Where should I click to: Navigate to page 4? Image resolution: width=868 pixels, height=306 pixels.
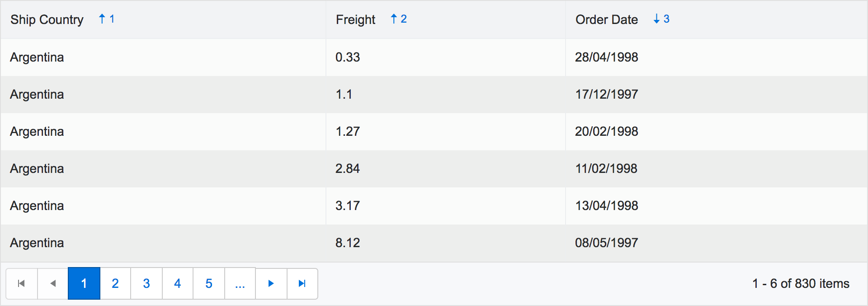click(178, 283)
